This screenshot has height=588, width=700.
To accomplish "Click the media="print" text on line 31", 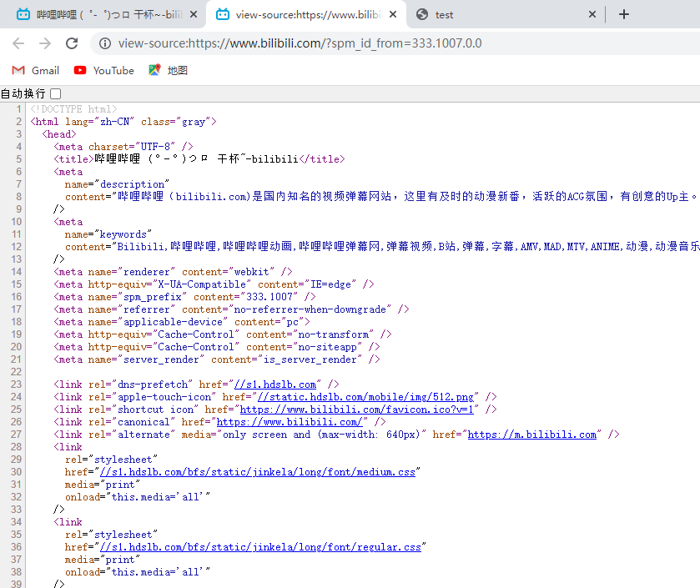I will click(103, 485).
